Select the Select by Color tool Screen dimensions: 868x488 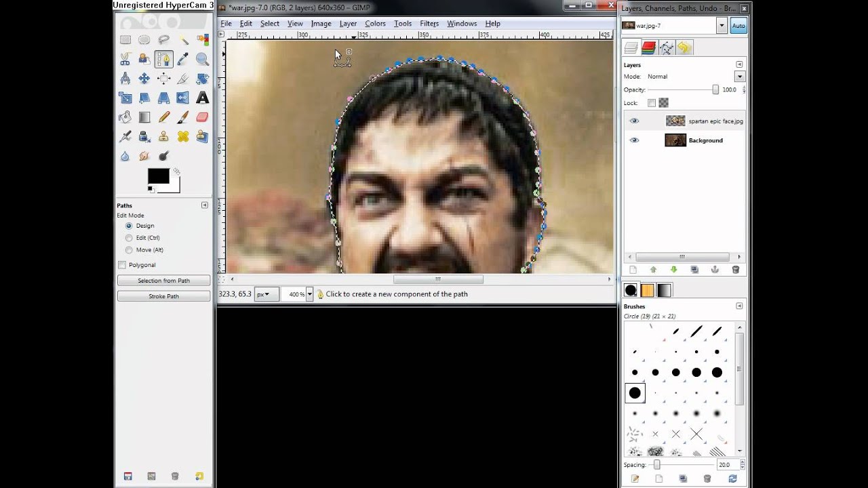click(202, 40)
